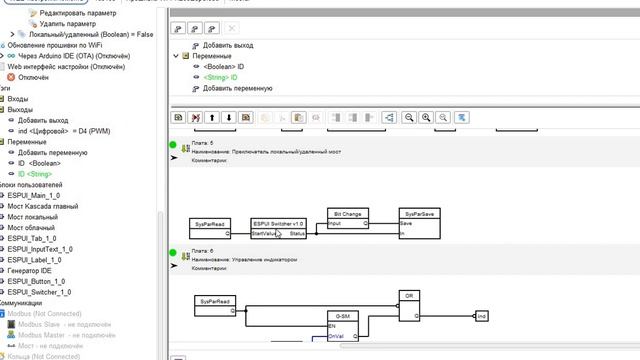
Task: Select Обновление прошивки по WiFi item
Action: click(x=55, y=45)
